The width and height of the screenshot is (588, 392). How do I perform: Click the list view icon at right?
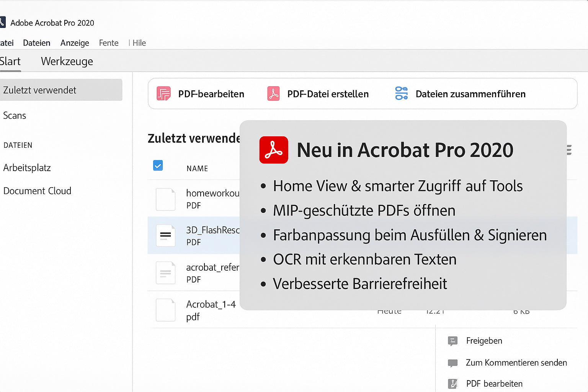pos(569,150)
